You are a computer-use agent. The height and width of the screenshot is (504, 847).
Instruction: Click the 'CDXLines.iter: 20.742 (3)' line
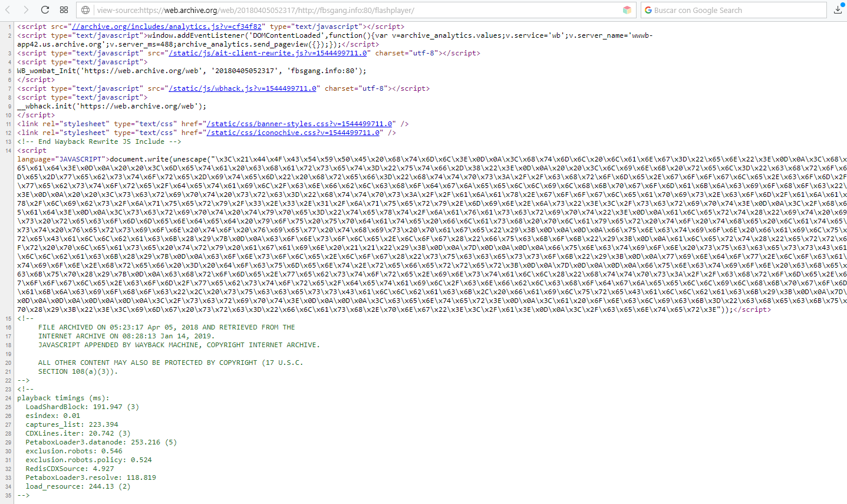tap(78, 433)
